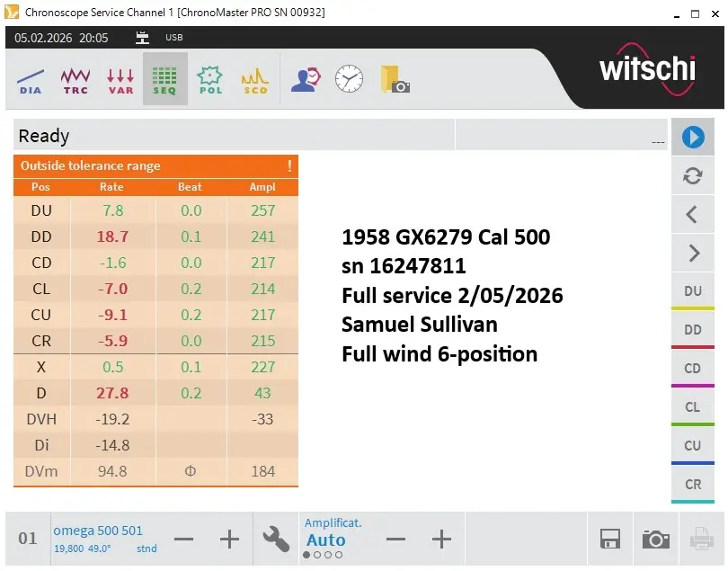This screenshot has height=571, width=728.
Task: Select the DIA measurement mode icon
Action: click(30, 78)
